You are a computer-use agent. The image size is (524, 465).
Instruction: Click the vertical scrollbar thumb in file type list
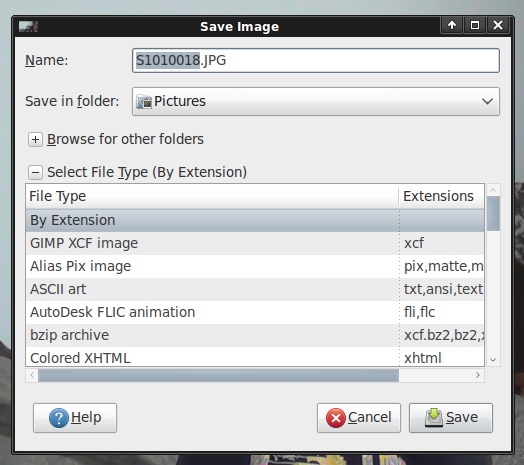493,214
